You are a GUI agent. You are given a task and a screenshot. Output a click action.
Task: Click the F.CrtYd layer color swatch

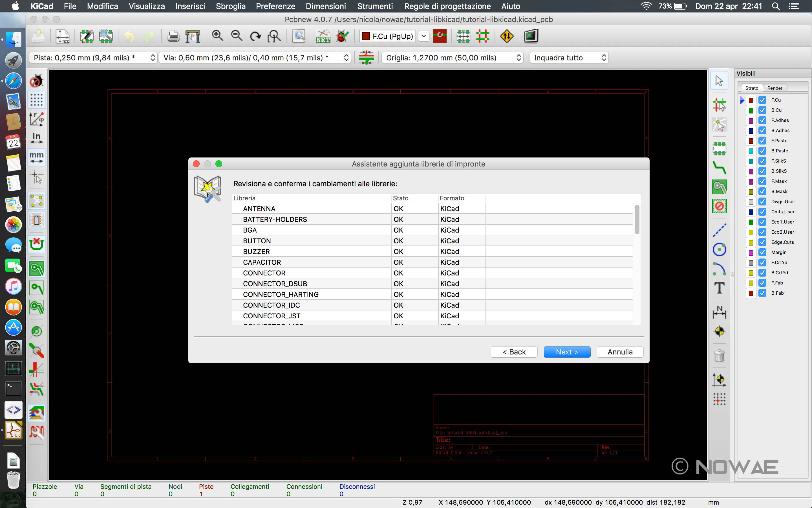[x=751, y=263]
